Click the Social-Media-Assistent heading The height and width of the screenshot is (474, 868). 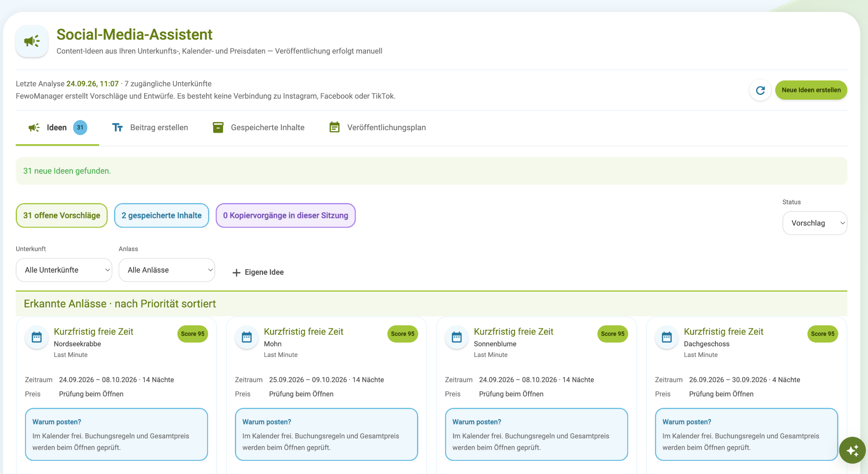click(134, 34)
